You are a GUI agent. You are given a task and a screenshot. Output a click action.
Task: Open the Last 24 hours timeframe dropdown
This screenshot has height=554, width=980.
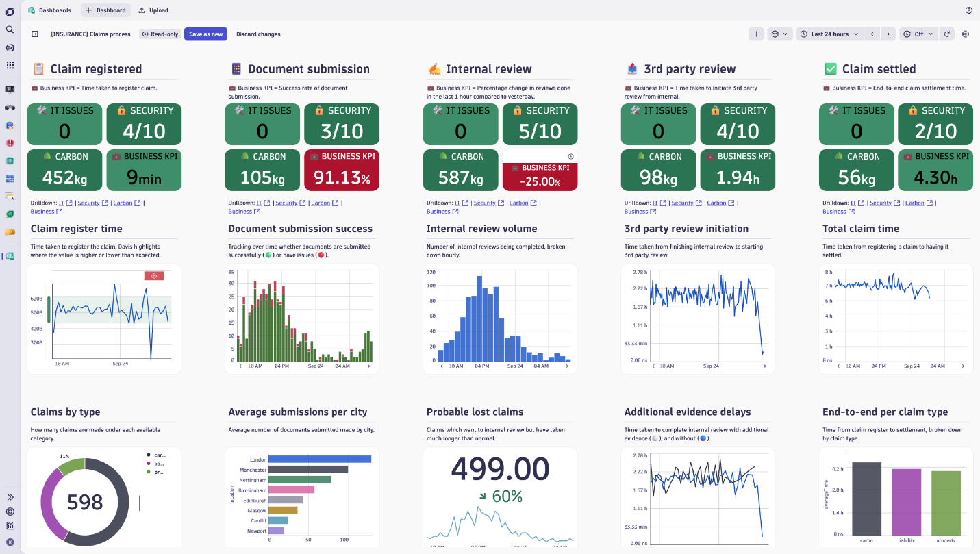click(829, 34)
